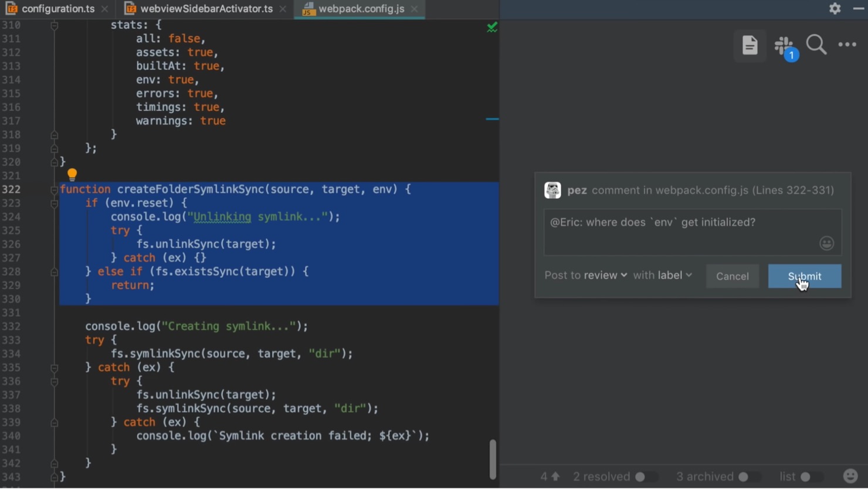The width and height of the screenshot is (868, 489).
Task: Toggle the '2 resolved' switch
Action: pos(646,477)
